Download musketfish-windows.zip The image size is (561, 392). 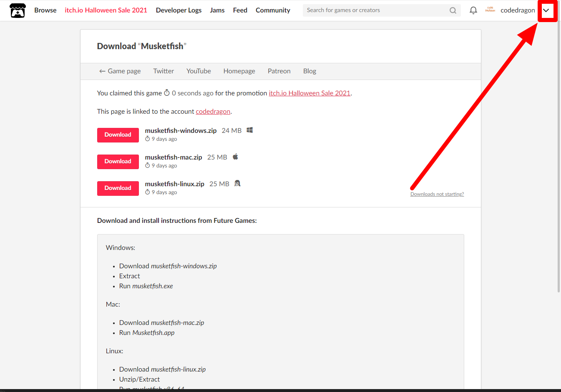[118, 135]
